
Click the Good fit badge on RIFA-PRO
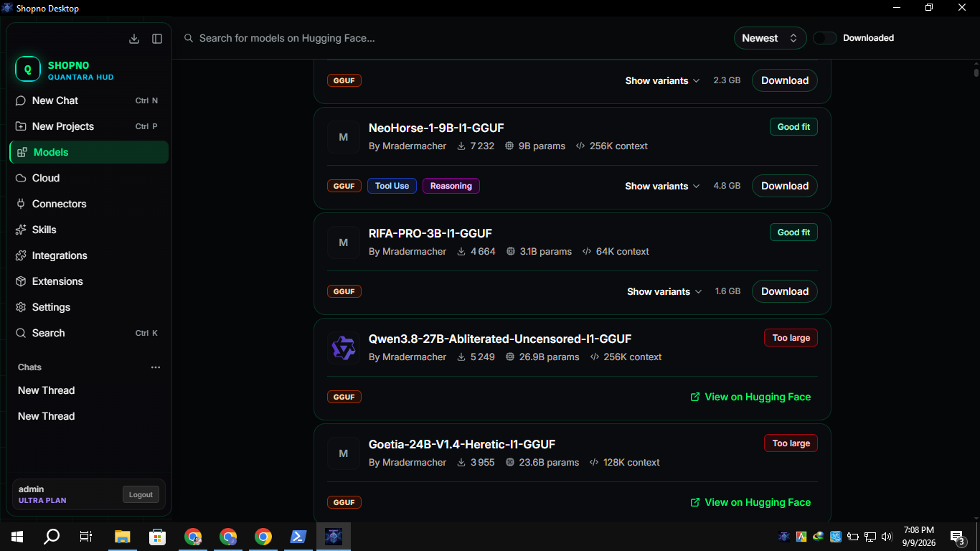click(793, 232)
